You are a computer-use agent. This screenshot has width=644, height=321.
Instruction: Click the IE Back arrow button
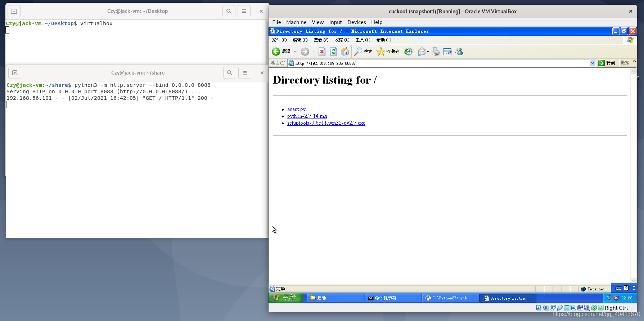coord(276,52)
